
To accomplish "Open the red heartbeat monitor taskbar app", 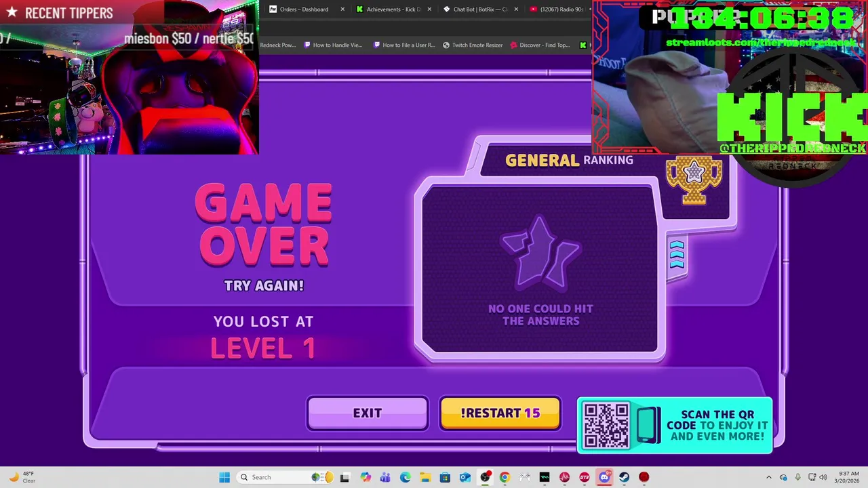I will point(564,477).
